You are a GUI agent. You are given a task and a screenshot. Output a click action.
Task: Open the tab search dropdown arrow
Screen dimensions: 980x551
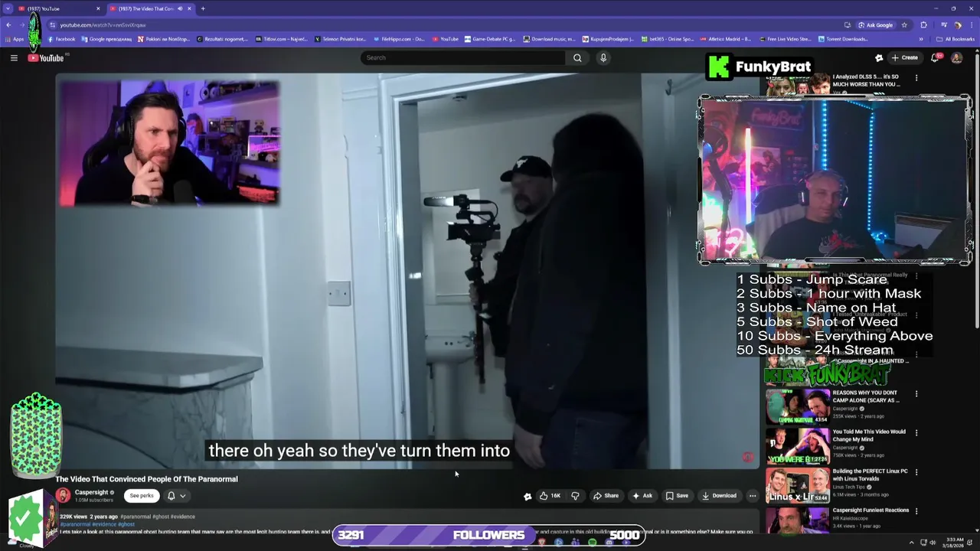[8, 8]
